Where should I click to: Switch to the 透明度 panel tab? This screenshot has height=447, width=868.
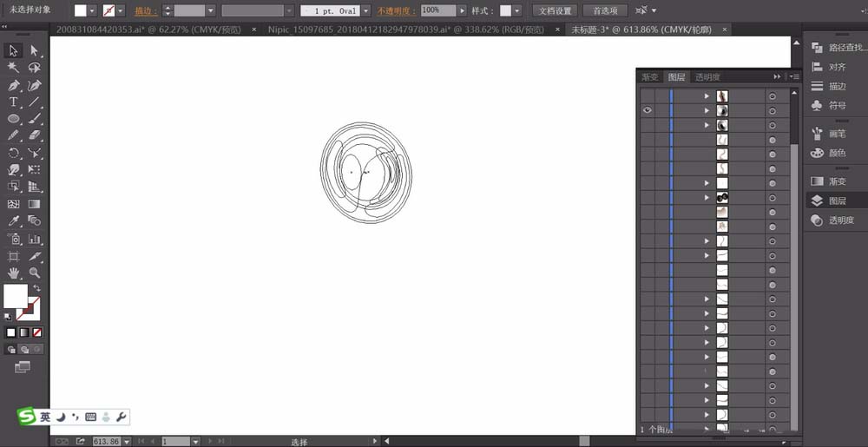[707, 77]
